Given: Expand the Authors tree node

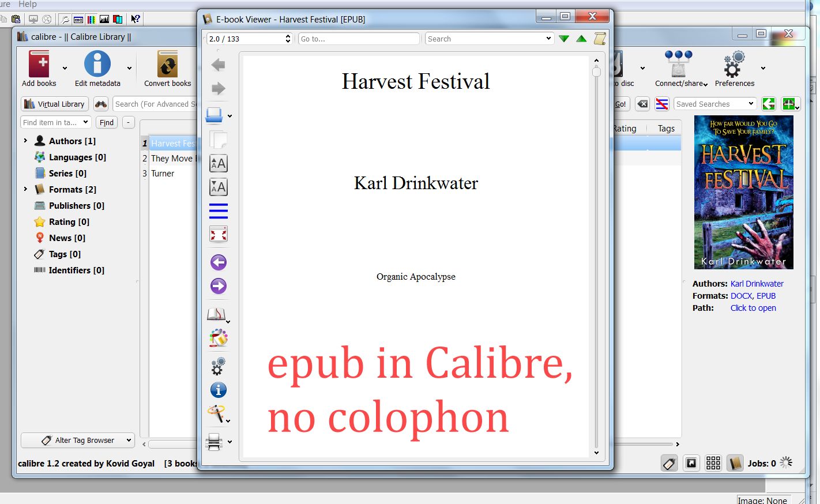Looking at the screenshot, I should click(25, 141).
